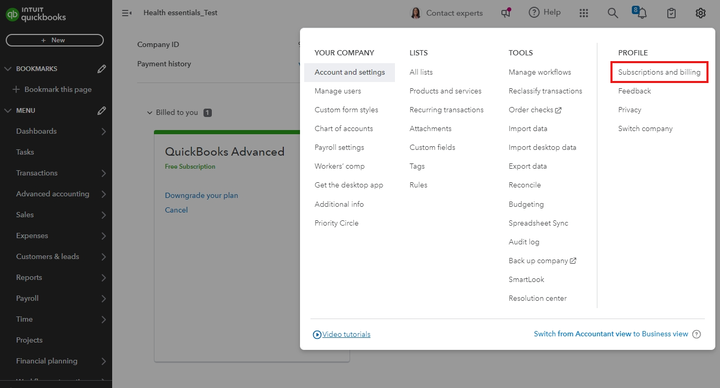Select Manage users
This screenshot has width=720, height=388.
tap(338, 91)
